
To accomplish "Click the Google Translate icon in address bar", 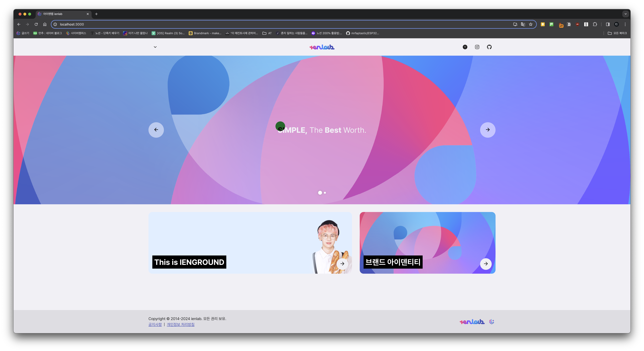I will pos(523,24).
